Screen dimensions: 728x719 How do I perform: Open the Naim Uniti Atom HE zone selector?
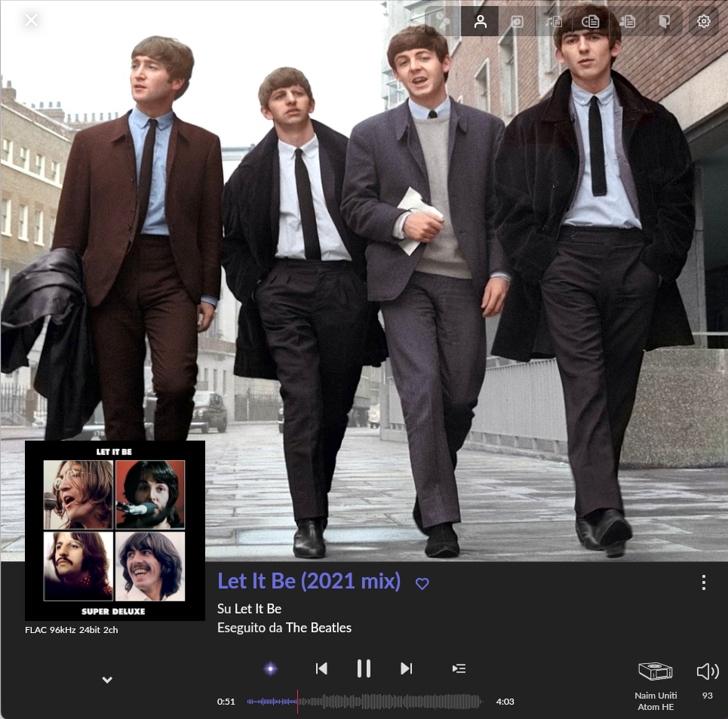point(656,683)
